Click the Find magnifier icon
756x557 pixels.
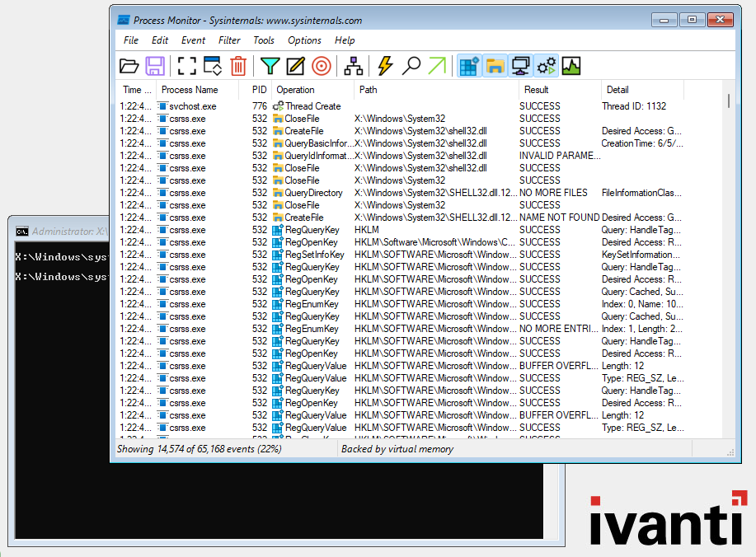(x=411, y=66)
